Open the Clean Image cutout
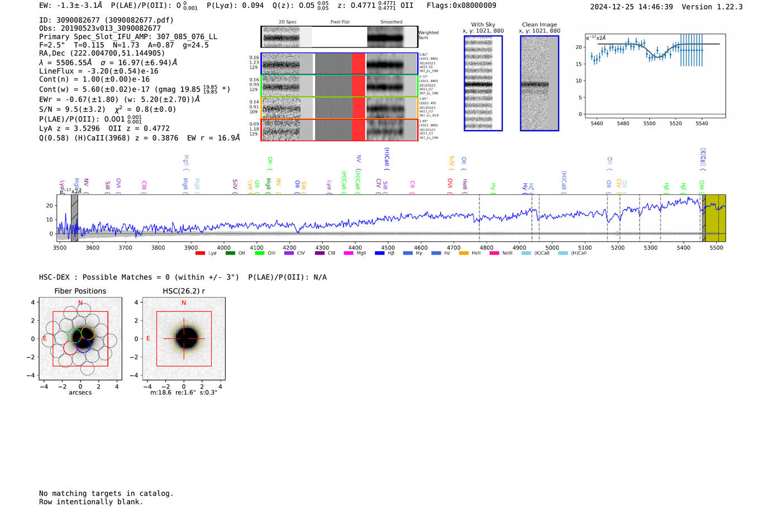Image resolution: width=782 pixels, height=532 pixels. coord(540,83)
